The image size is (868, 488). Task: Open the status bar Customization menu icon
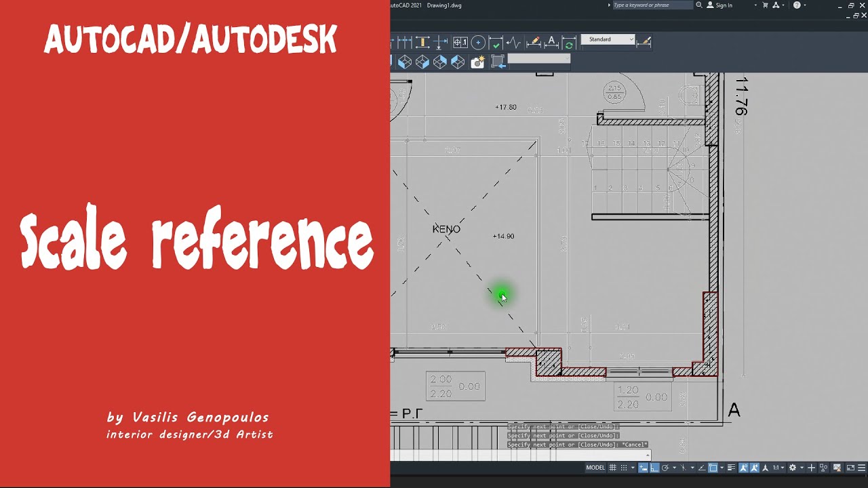(x=863, y=468)
